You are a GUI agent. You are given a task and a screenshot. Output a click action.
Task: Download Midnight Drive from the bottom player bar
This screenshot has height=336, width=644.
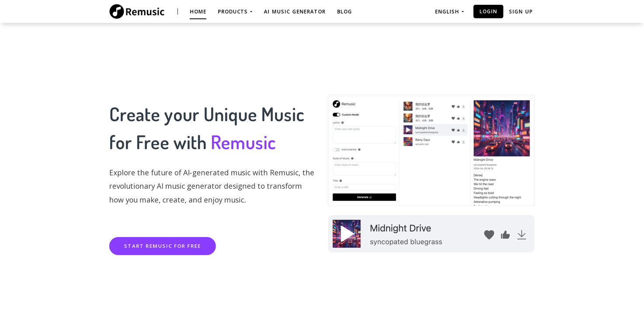[x=521, y=234]
